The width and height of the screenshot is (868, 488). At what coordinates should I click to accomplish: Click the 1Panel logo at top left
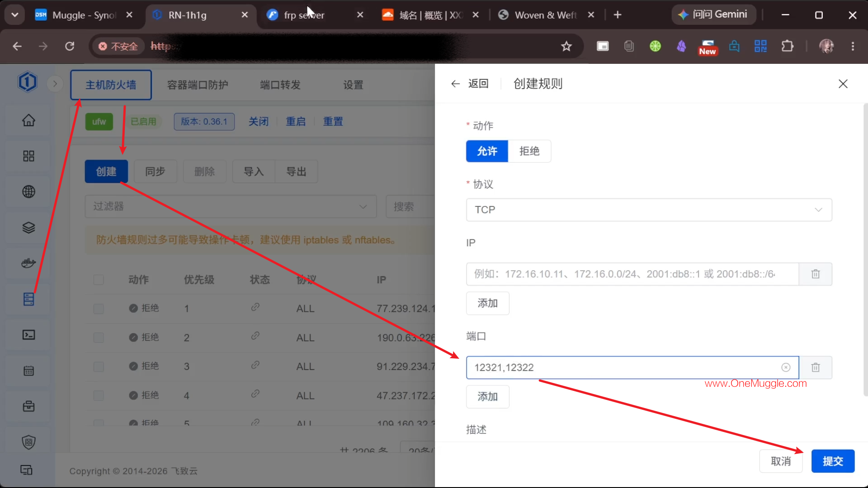tap(28, 82)
